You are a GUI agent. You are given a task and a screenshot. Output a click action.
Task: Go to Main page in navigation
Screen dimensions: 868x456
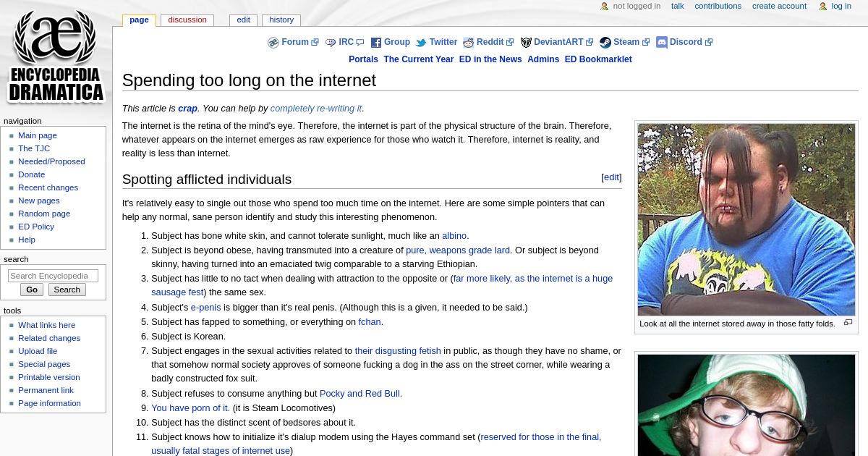click(x=38, y=135)
